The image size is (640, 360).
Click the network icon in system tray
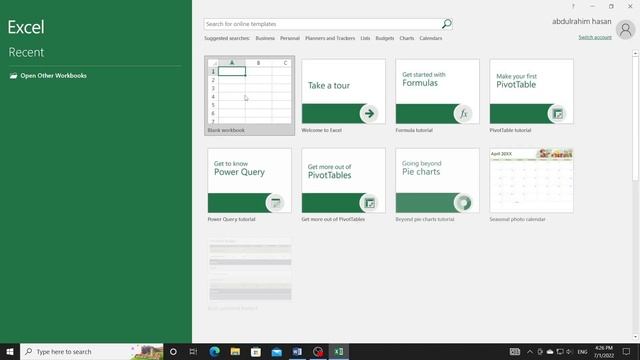point(560,351)
